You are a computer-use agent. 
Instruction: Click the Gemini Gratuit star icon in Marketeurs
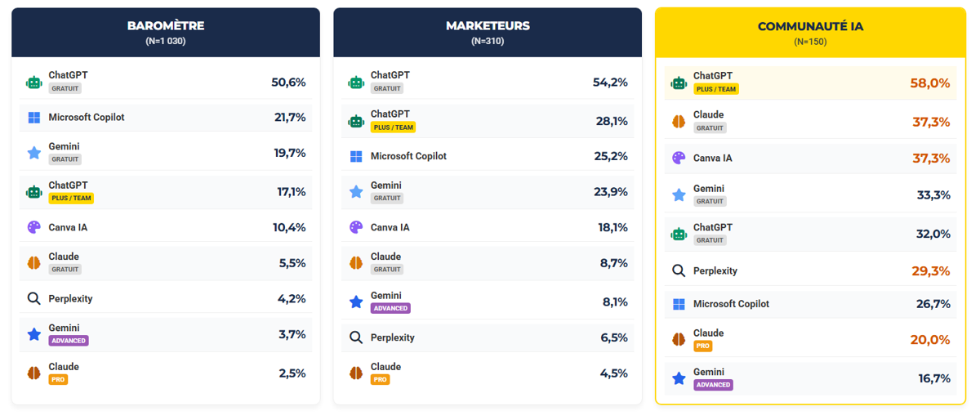(356, 192)
